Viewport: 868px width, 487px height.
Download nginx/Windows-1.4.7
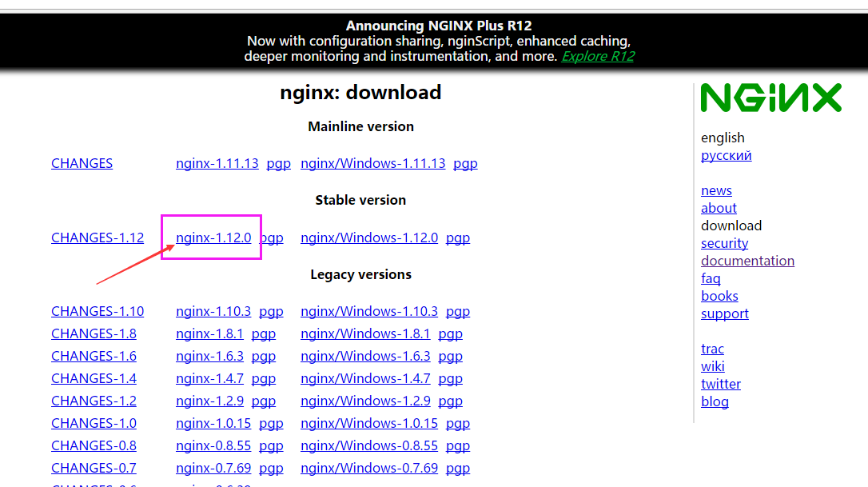pyautogui.click(x=365, y=378)
